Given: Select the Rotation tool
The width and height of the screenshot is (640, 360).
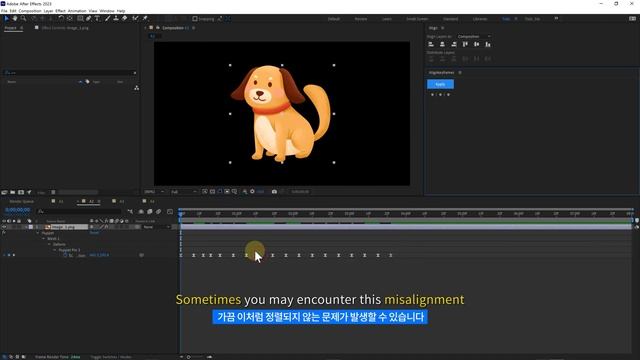Looking at the screenshot, I should tap(61, 18).
